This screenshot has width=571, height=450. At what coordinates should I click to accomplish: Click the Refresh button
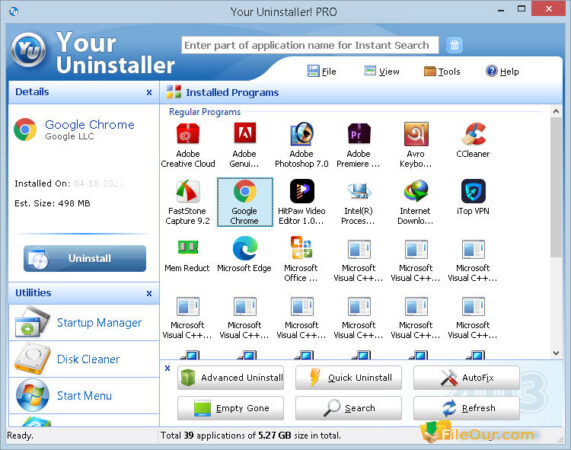tap(466, 408)
